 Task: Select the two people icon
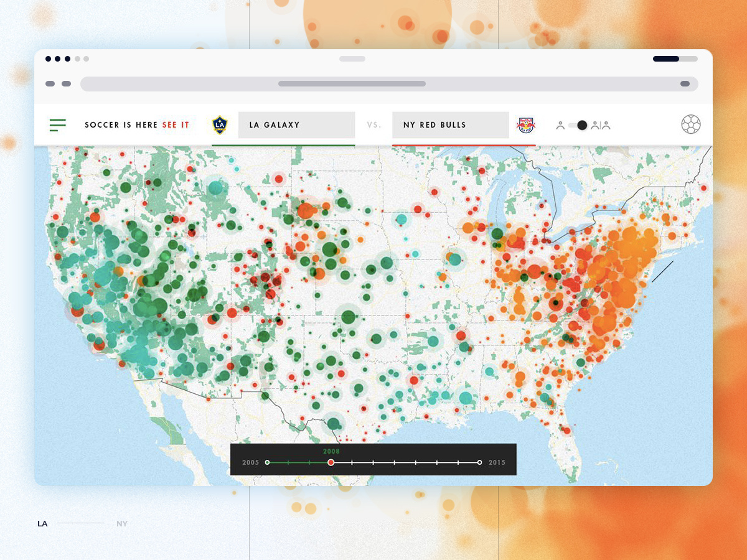601,126
